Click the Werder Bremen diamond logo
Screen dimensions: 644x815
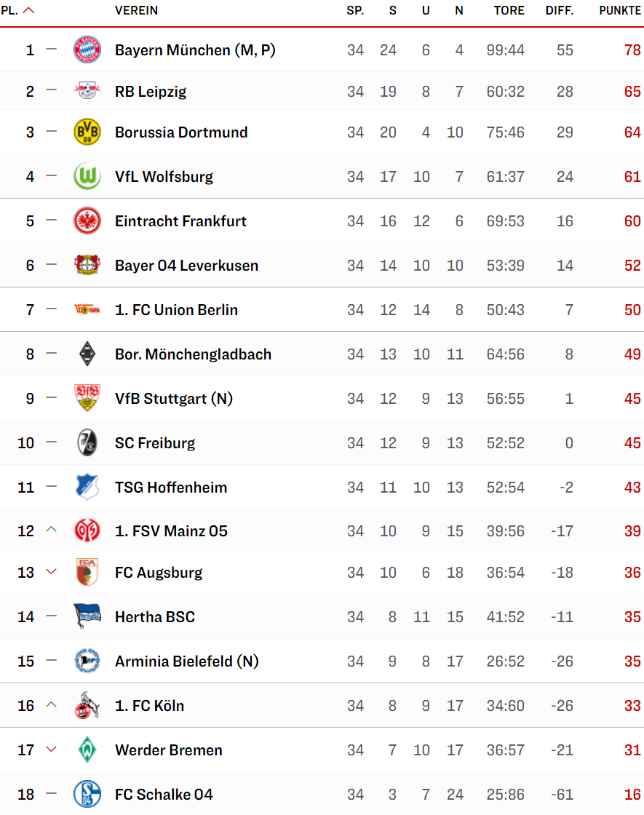tap(87, 750)
